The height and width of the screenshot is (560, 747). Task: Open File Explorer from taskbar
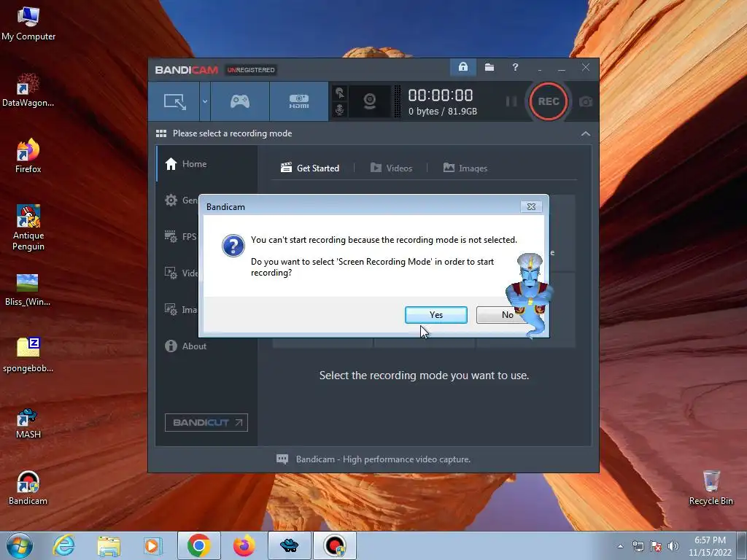click(109, 545)
